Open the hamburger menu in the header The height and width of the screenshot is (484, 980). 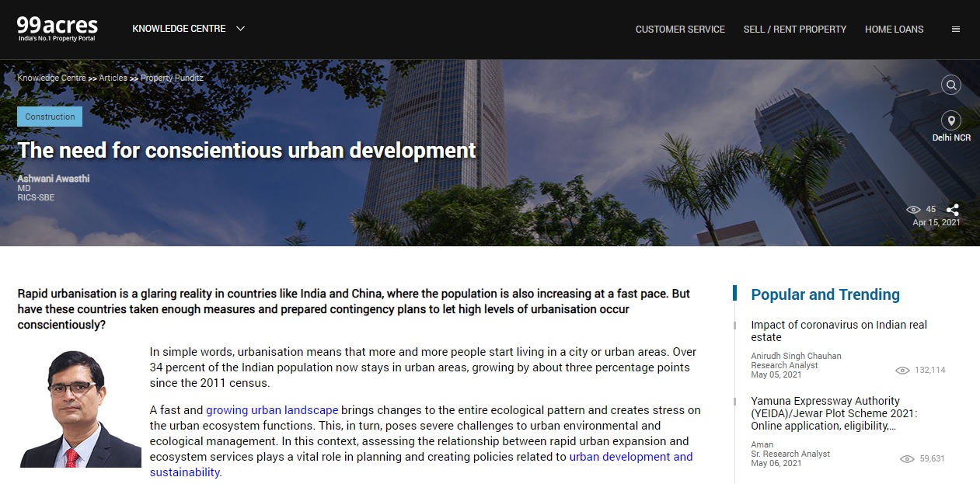(x=955, y=29)
